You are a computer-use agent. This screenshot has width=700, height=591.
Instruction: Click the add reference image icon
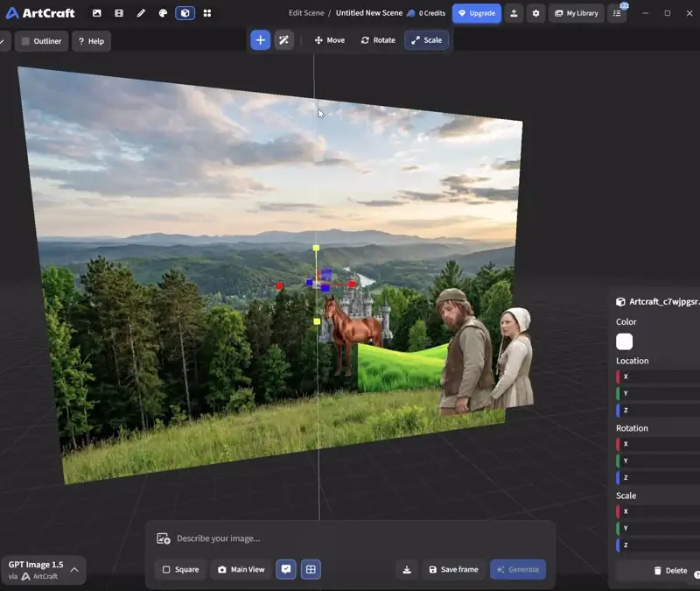pos(163,538)
